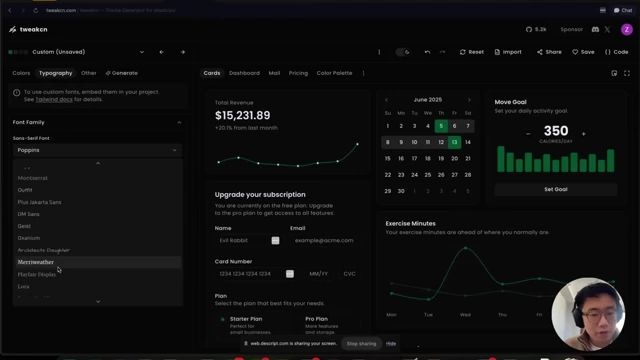This screenshot has height=360, width=640.
Task: Click autofill icon in Name field
Action: [276, 241]
